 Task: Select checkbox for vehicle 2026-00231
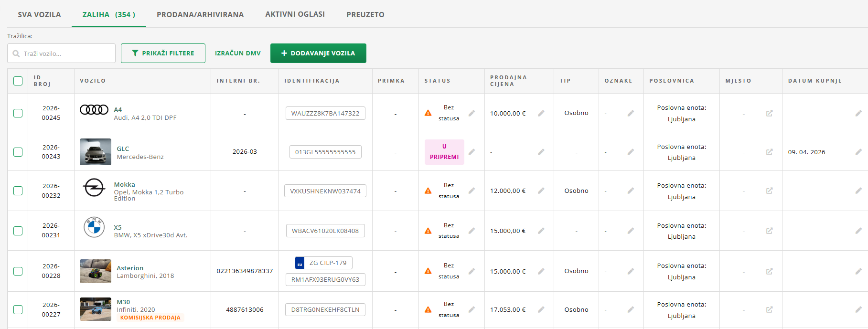(x=18, y=231)
